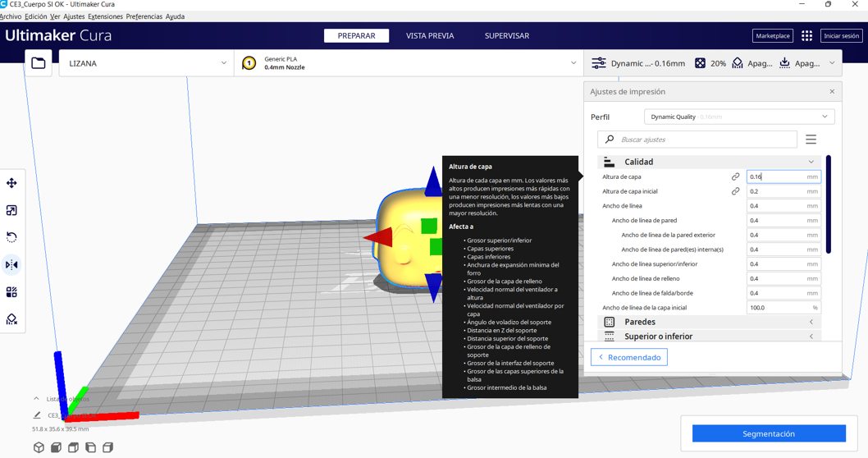Click print settings sliders icon
The height and width of the screenshot is (458, 868).
tap(599, 63)
